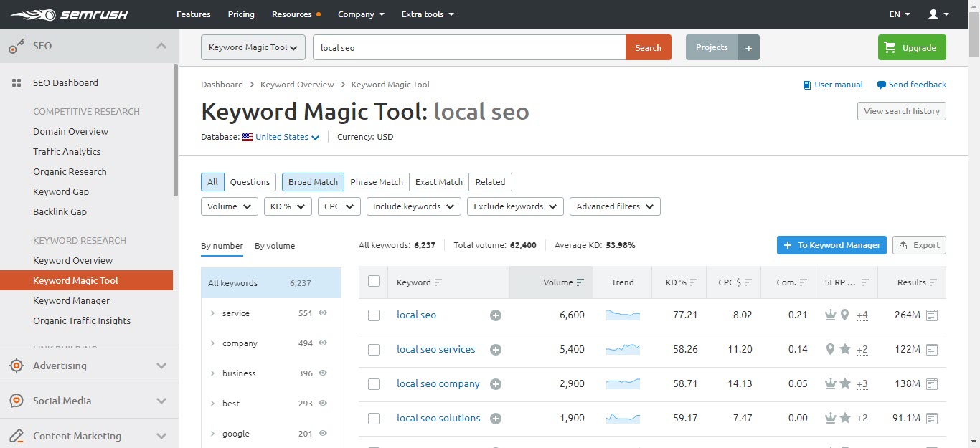Screen dimensions: 980x448
Task: Click the Export button
Action: [x=919, y=245]
